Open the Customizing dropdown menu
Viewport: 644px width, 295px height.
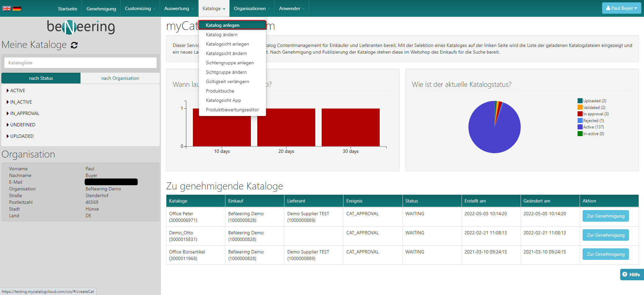coord(140,8)
